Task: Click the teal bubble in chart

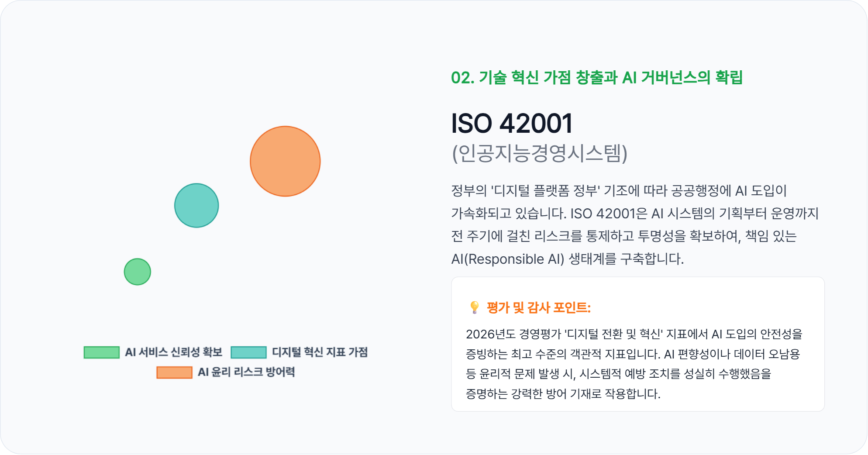Action: click(196, 205)
